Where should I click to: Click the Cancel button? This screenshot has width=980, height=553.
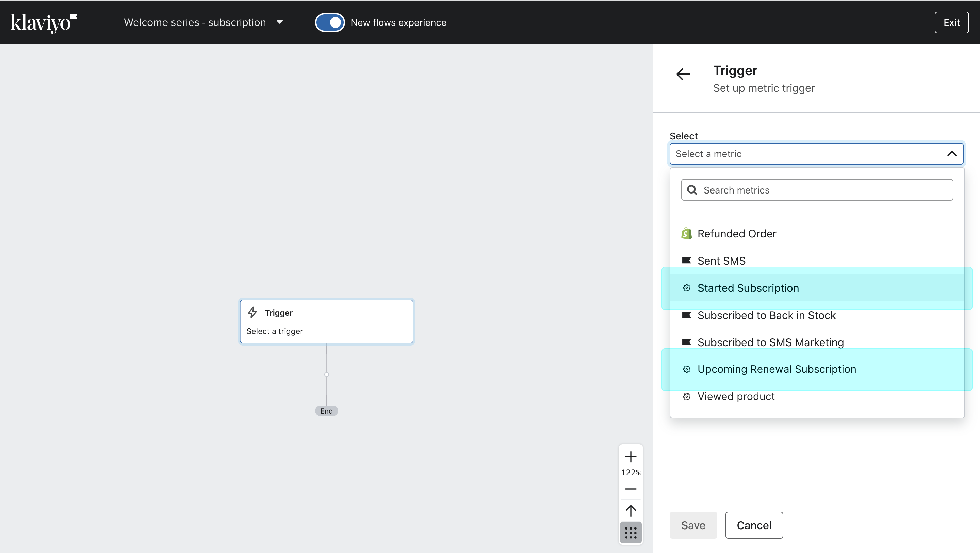[754, 525]
